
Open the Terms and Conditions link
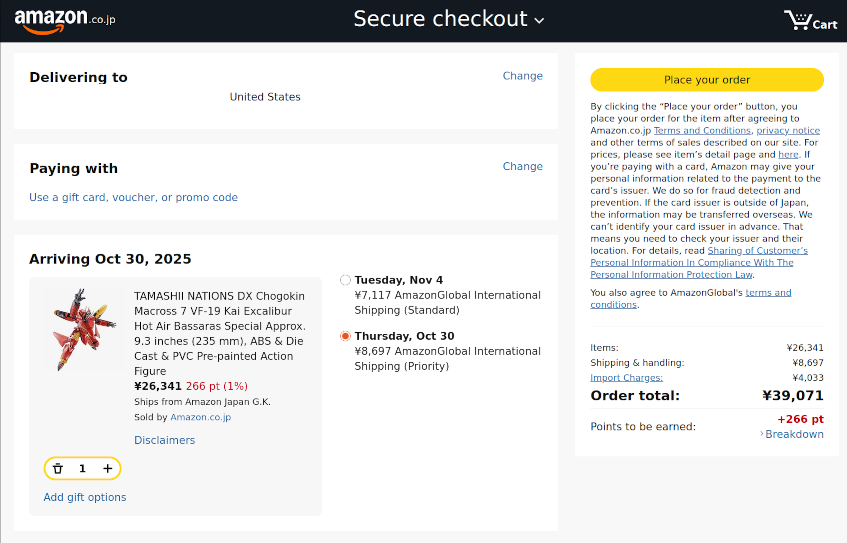tap(702, 130)
